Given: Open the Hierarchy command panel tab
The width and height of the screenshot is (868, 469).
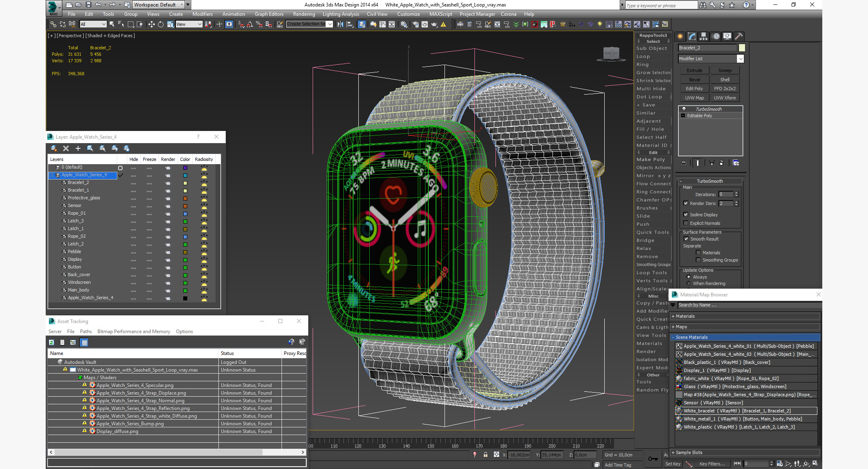Looking at the screenshot, I should 704,36.
